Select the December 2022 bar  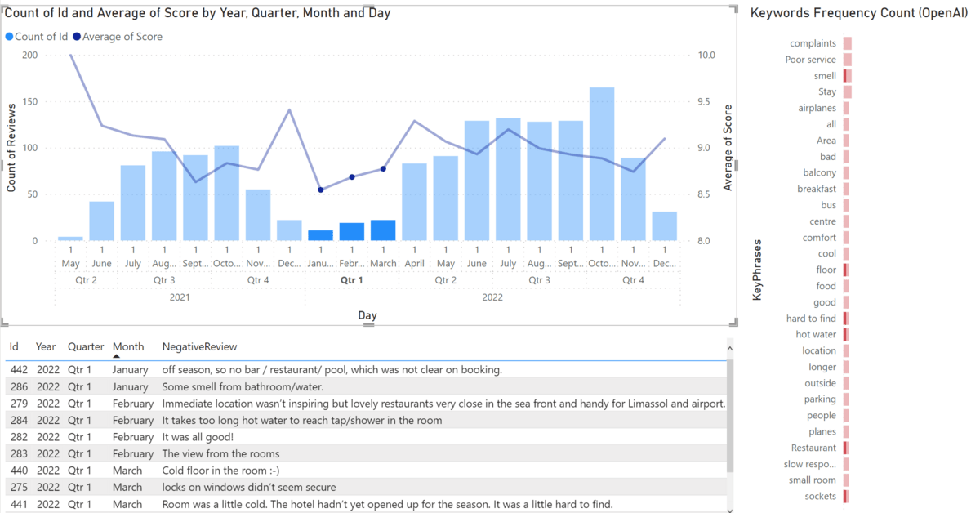tap(665, 226)
